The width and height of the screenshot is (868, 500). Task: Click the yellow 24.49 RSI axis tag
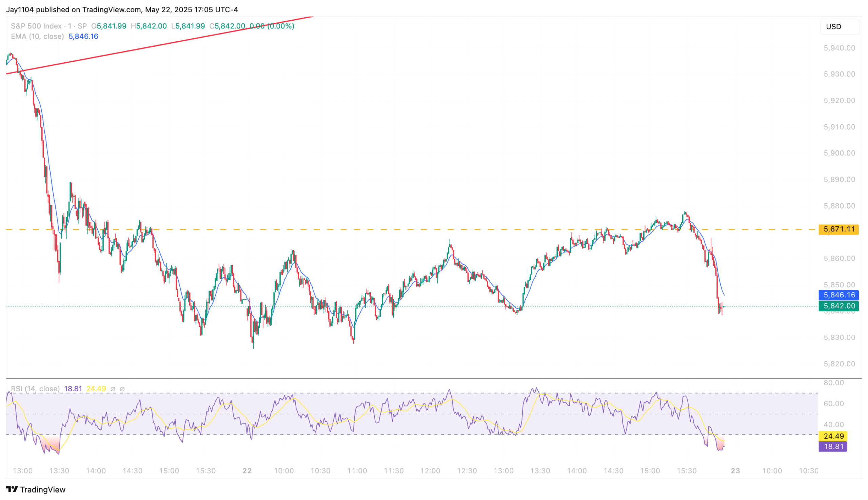[833, 436]
